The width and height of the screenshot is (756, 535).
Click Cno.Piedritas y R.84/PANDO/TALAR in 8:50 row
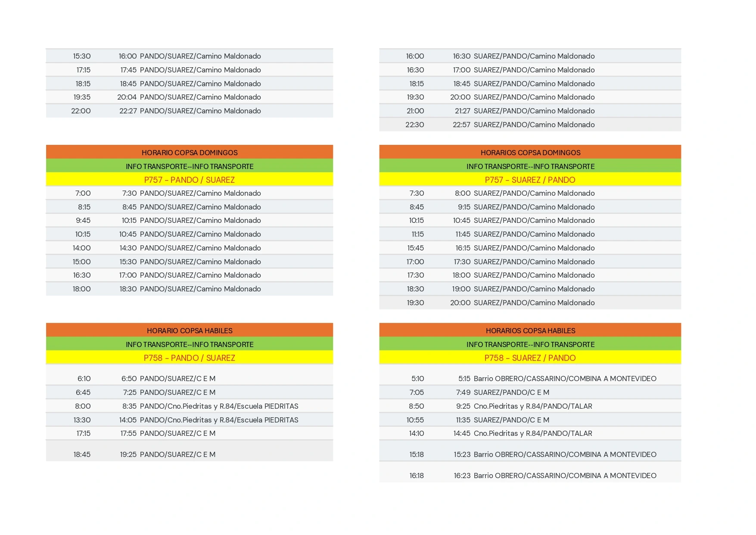coord(533,406)
